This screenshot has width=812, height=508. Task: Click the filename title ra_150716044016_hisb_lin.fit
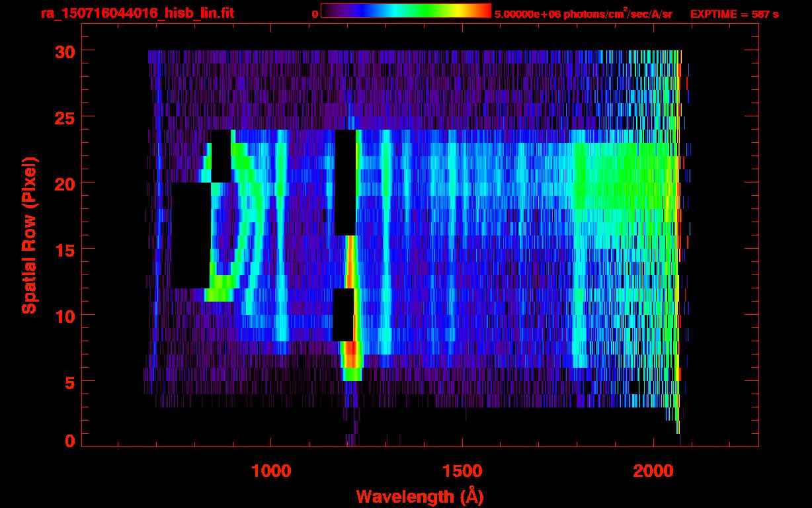click(137, 14)
